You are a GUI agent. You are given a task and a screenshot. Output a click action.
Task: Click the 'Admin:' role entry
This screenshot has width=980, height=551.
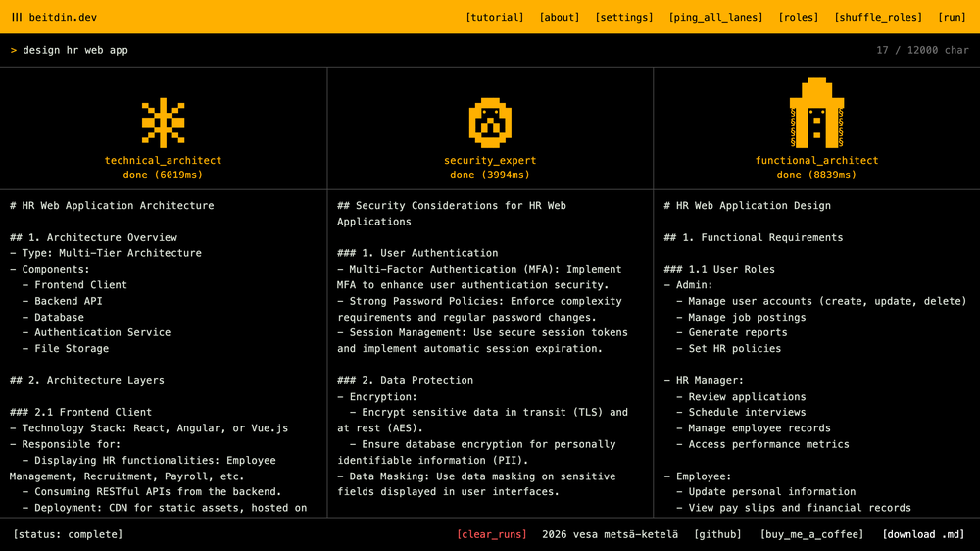click(695, 284)
